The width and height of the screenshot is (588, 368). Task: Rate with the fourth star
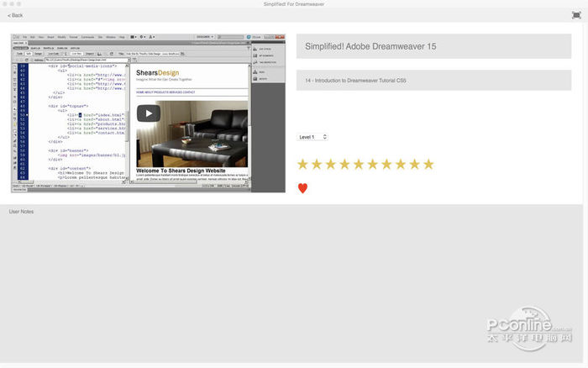tap(344, 165)
